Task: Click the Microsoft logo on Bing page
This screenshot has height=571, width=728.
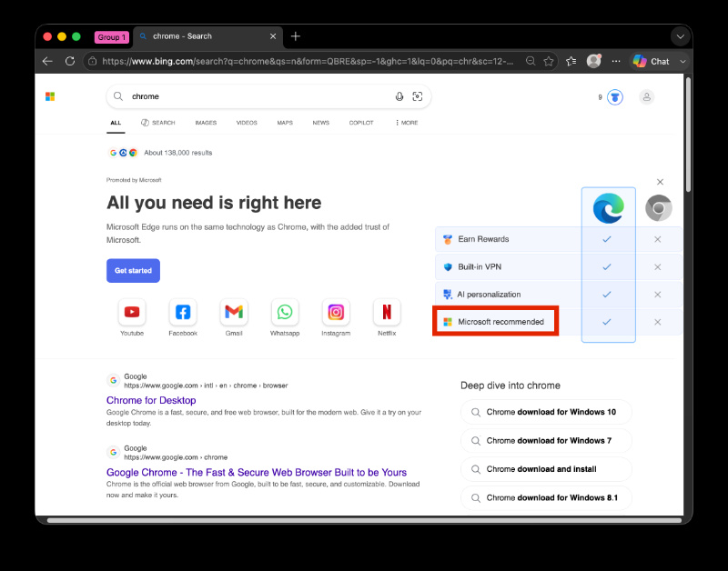Action: [x=50, y=96]
